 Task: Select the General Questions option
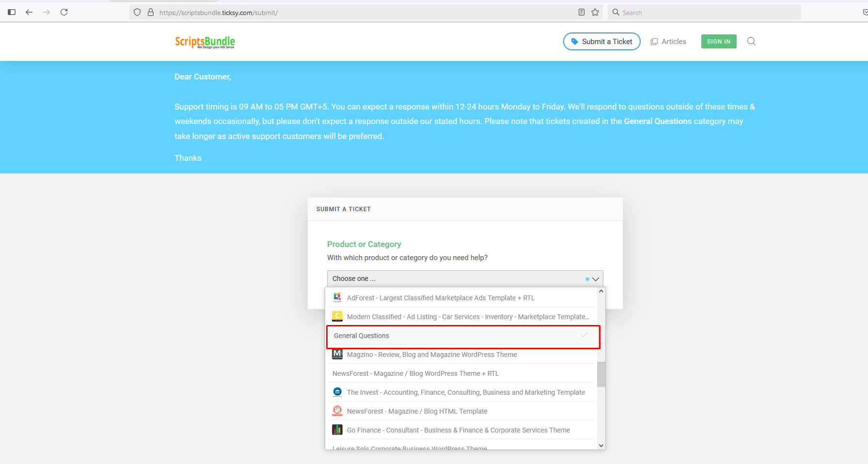point(461,336)
